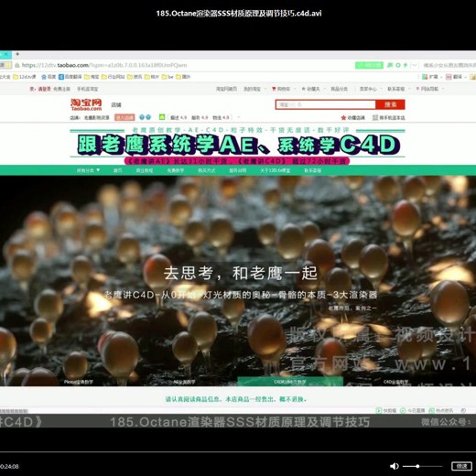
Task: Click the red login link on Taobao top bar
Action: [44, 89]
